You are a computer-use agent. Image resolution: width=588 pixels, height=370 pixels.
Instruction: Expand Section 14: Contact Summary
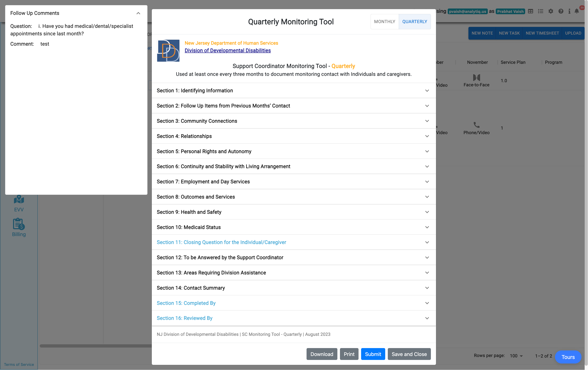tap(294, 288)
